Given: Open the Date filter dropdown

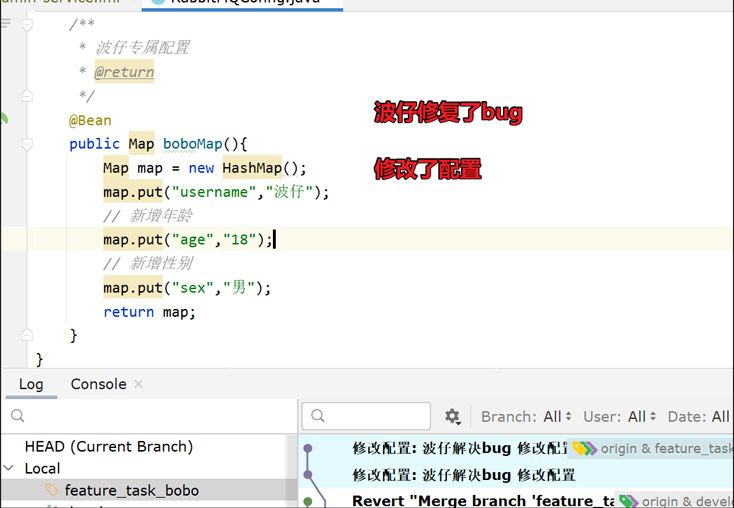Looking at the screenshot, I should (698, 416).
